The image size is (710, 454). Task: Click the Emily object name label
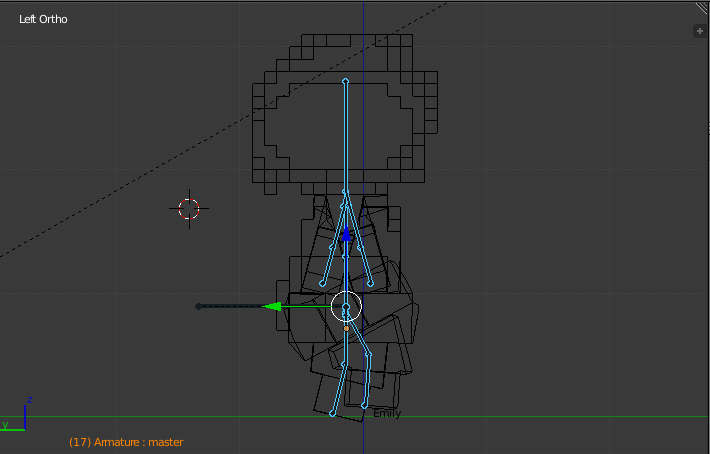coord(387,413)
